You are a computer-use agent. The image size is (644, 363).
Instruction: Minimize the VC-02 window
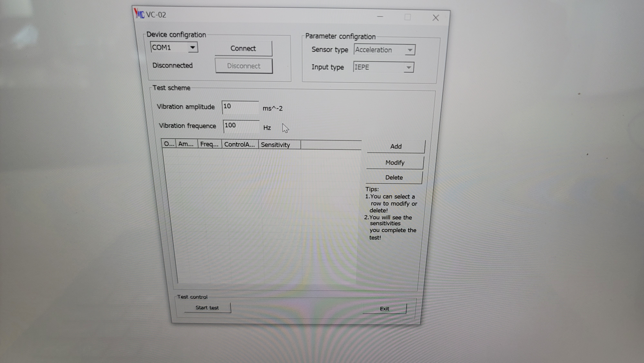pos(380,17)
